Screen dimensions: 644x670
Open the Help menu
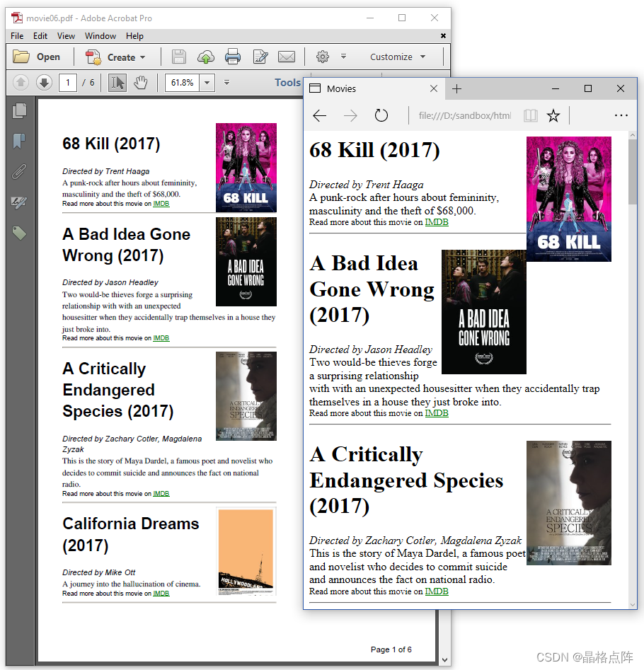point(134,36)
